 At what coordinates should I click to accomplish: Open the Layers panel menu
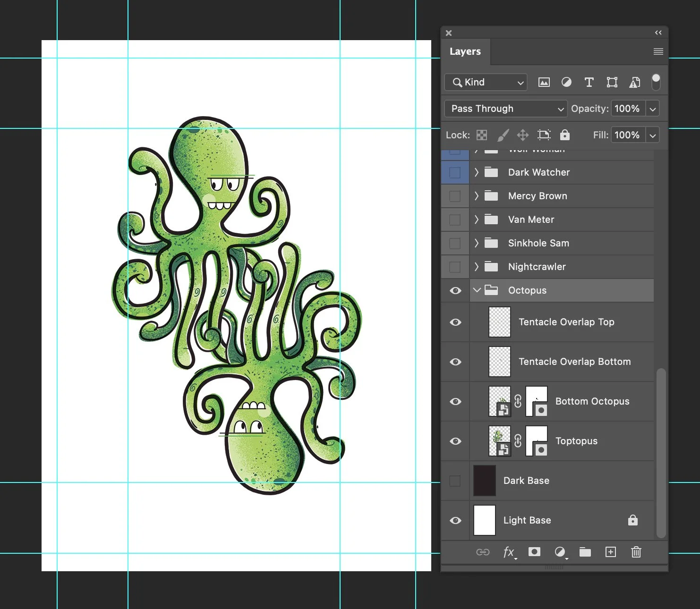point(658,51)
